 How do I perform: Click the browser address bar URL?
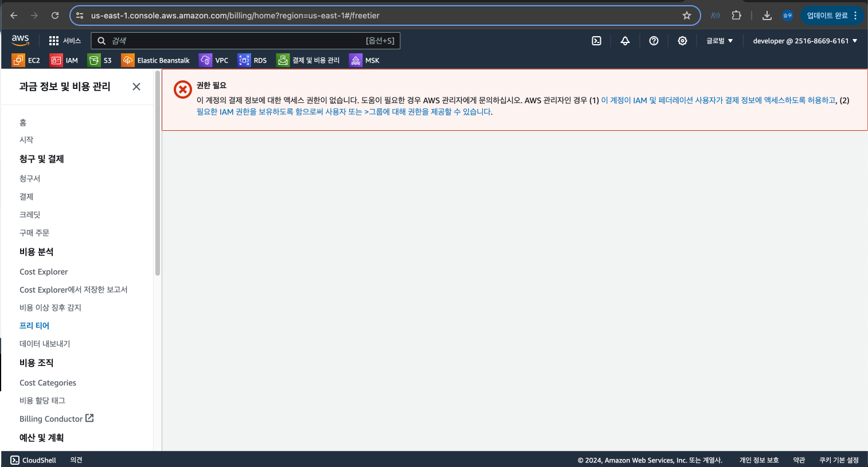click(235, 15)
